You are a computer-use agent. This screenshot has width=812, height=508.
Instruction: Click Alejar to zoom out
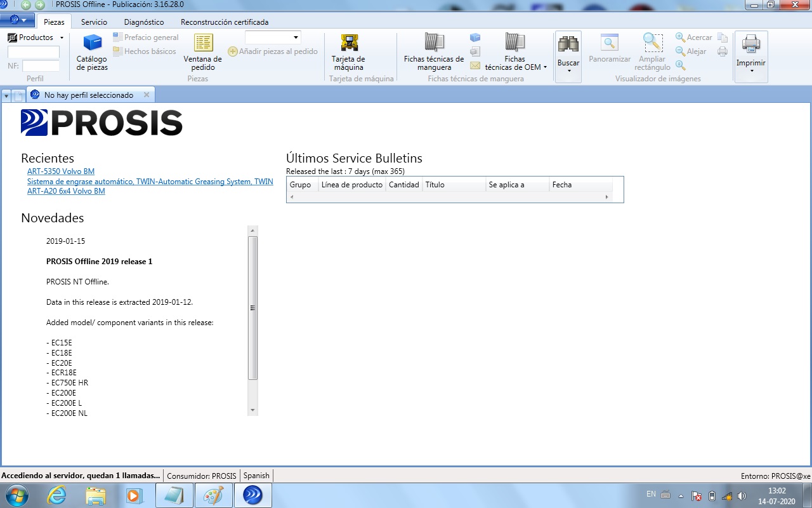[691, 51]
